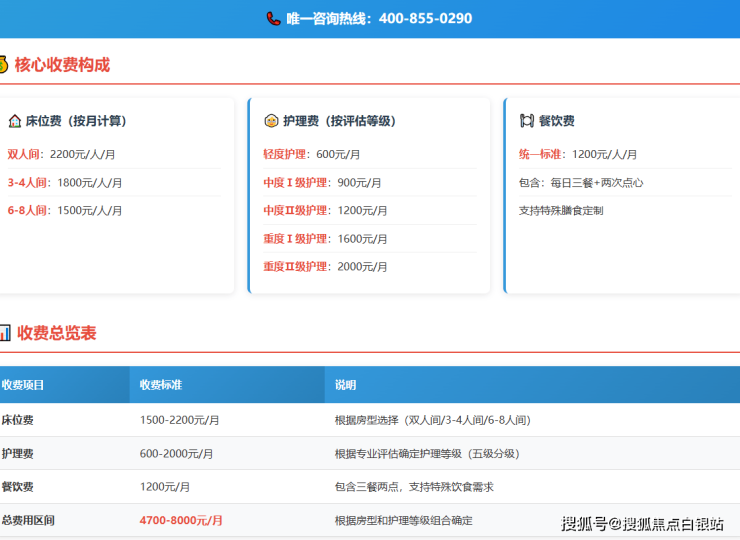This screenshot has height=540, width=740.
Task: Click the 总费用区间 row label
Action: [x=28, y=520]
